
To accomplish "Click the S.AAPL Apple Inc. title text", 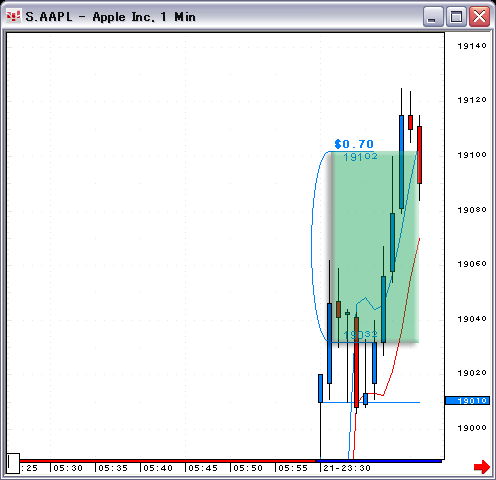I will [x=110, y=17].
